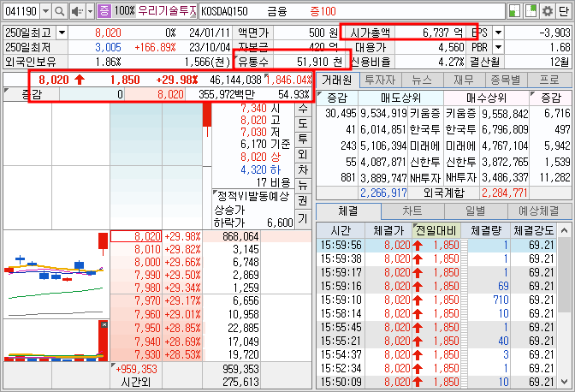Select the 예상체결 tab

point(539,211)
